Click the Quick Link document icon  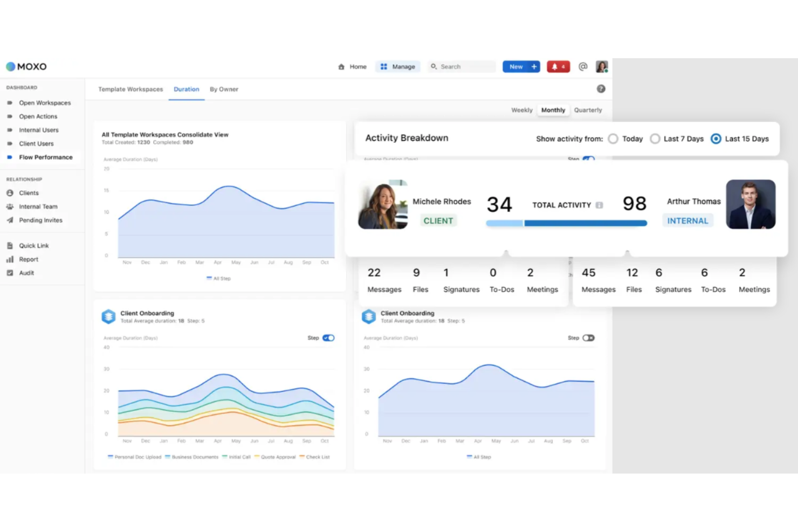[x=10, y=246]
